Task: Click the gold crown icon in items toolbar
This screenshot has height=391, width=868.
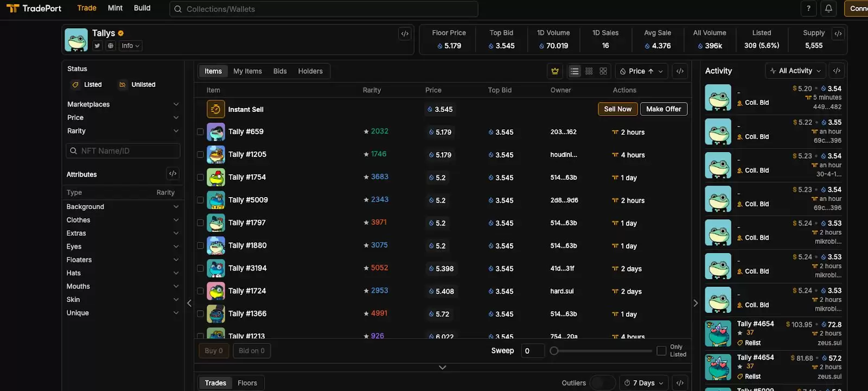Action: (555, 71)
